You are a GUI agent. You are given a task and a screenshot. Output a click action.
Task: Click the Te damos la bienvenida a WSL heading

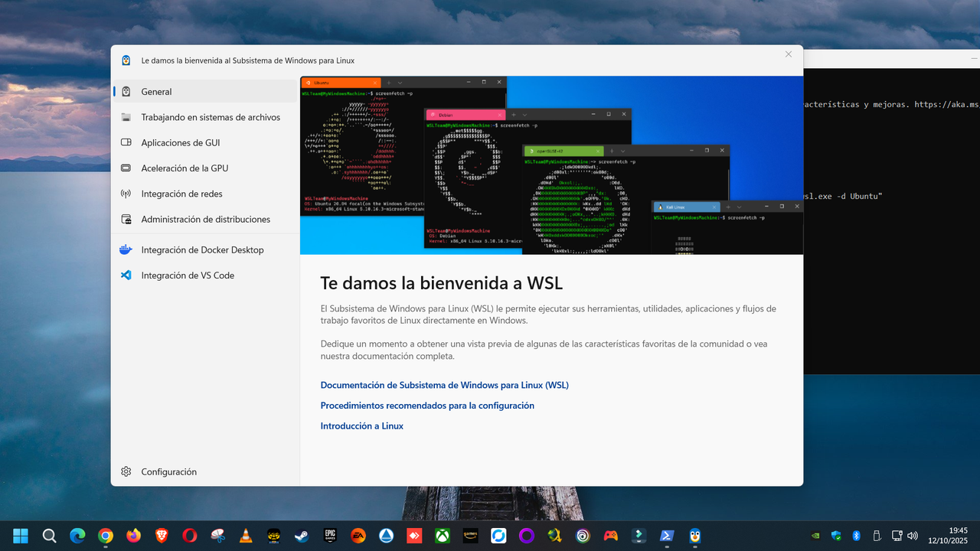click(x=441, y=283)
